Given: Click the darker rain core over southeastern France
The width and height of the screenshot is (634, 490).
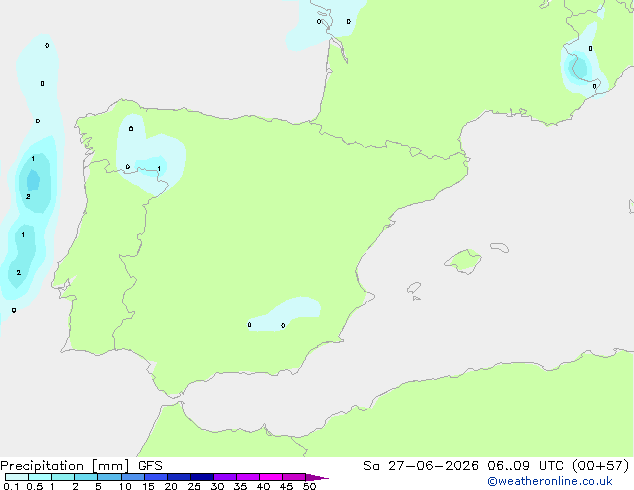Looking at the screenshot, I should [x=579, y=67].
